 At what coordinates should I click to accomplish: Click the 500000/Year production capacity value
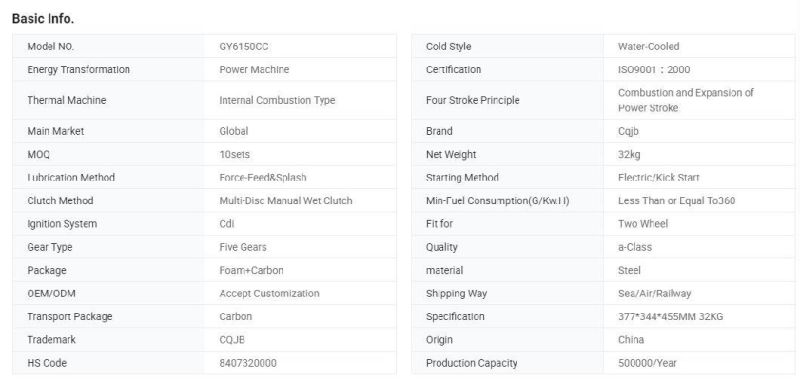coord(647,363)
